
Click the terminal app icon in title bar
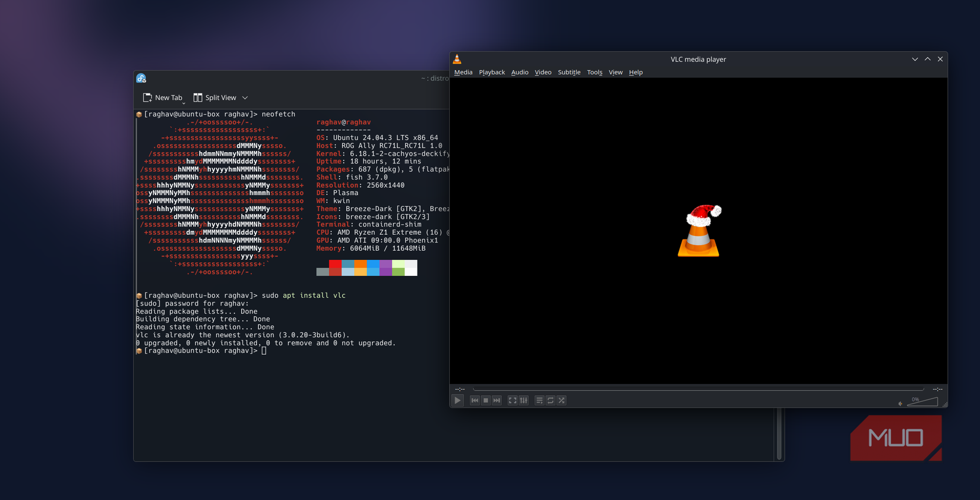(x=141, y=78)
